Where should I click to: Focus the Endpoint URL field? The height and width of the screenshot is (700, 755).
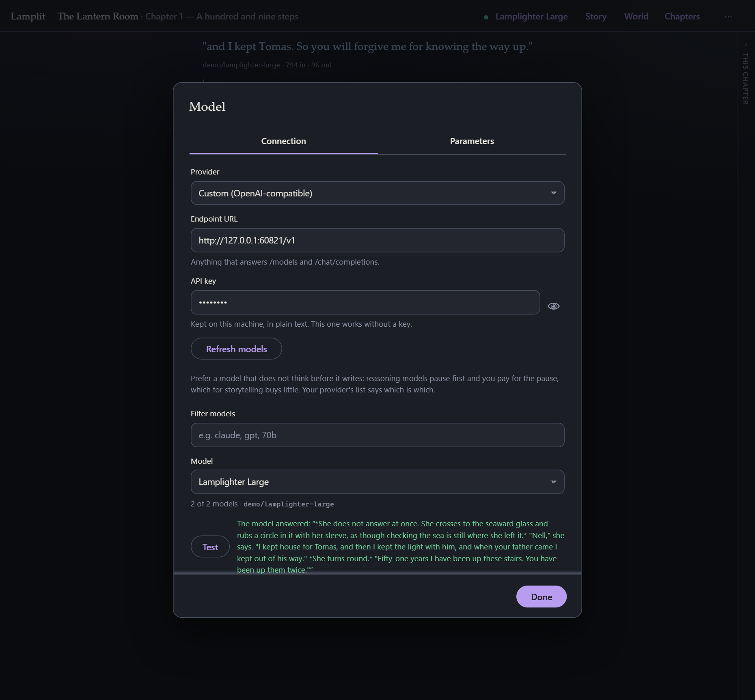click(x=377, y=240)
